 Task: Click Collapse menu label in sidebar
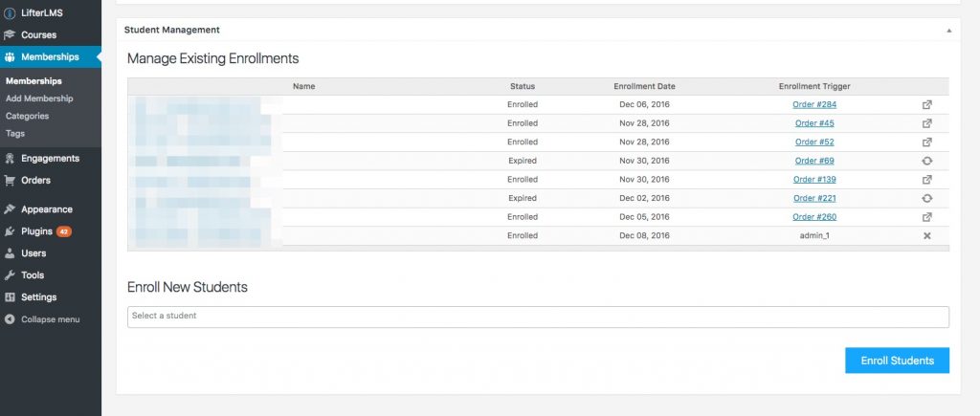(50, 319)
